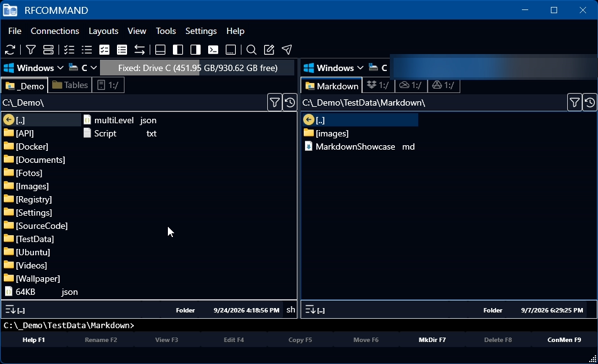Switch to the Dropbox 1:/ tab
The width and height of the screenshot is (598, 364).
[x=378, y=85]
